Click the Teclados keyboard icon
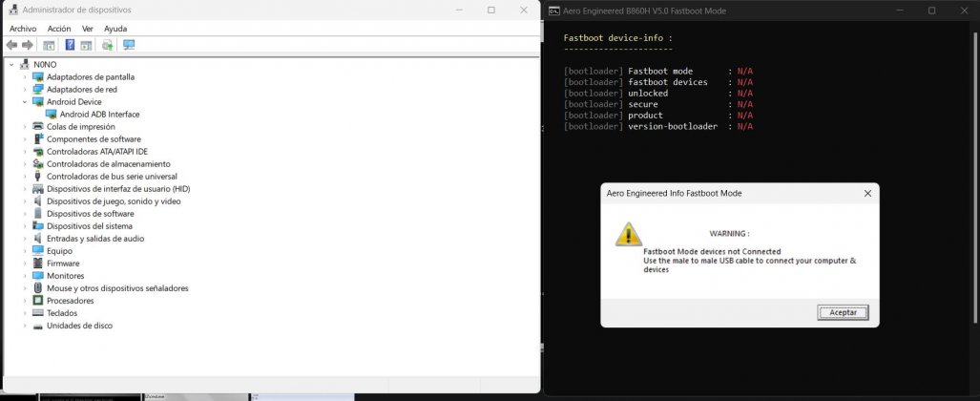This screenshot has width=980, height=401. click(x=38, y=313)
